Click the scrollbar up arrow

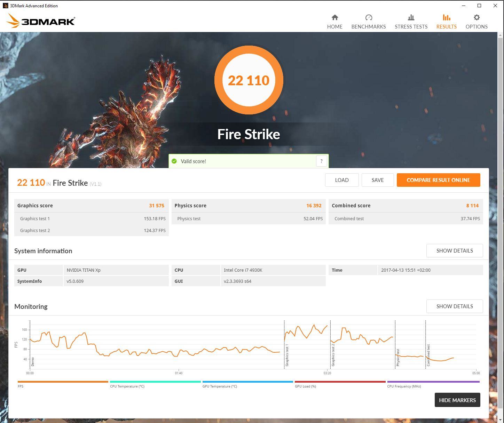pos(501,35)
